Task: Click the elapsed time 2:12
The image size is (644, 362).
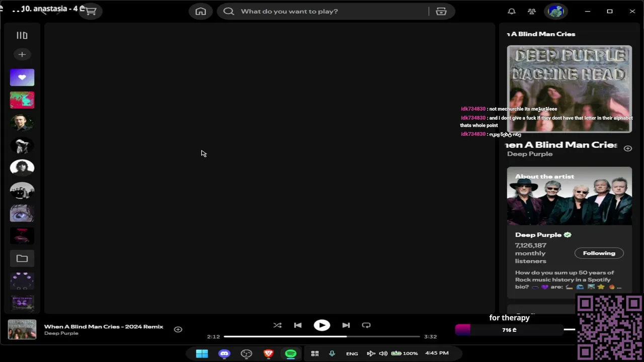Action: click(x=213, y=337)
